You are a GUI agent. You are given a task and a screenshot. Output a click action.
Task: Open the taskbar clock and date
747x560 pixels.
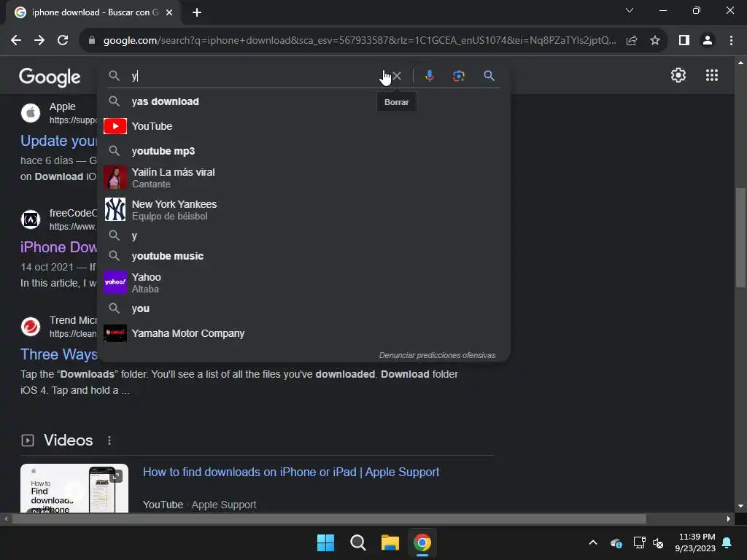[695, 542]
